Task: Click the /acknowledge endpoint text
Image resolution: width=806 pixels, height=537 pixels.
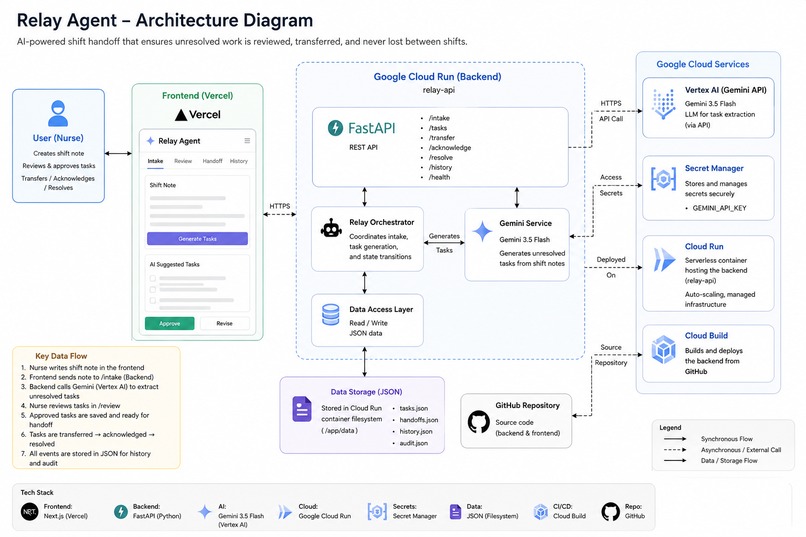Action: pyautogui.click(x=450, y=147)
